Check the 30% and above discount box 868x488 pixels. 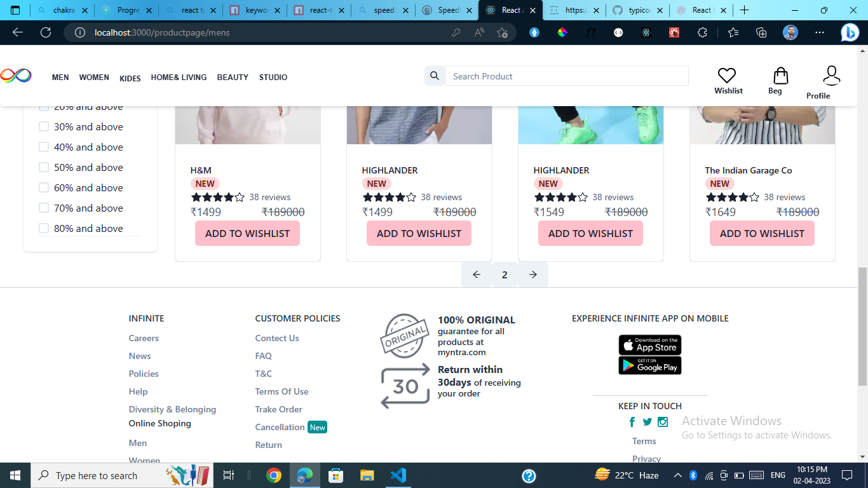coord(44,126)
